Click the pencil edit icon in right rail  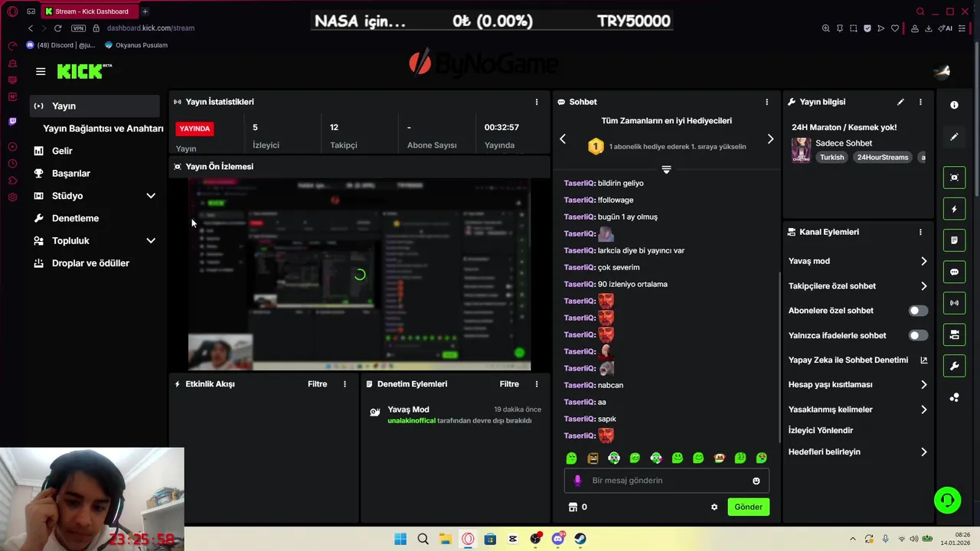(954, 137)
